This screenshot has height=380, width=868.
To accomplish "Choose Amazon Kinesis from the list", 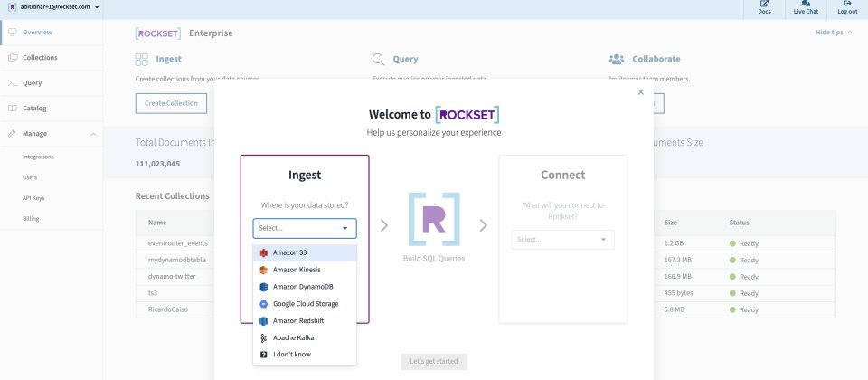I will pos(305,270).
